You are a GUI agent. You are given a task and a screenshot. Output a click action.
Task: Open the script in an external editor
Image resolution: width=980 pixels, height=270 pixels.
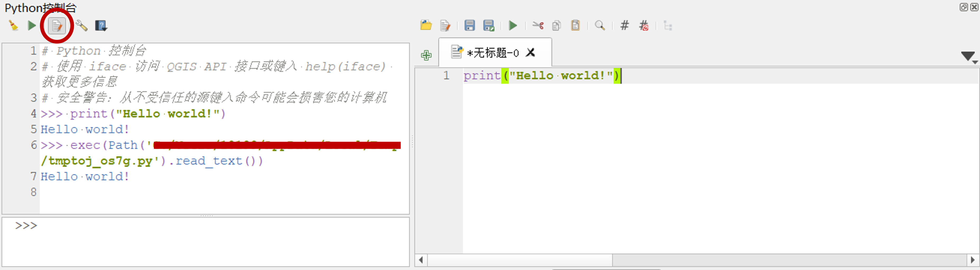[445, 26]
